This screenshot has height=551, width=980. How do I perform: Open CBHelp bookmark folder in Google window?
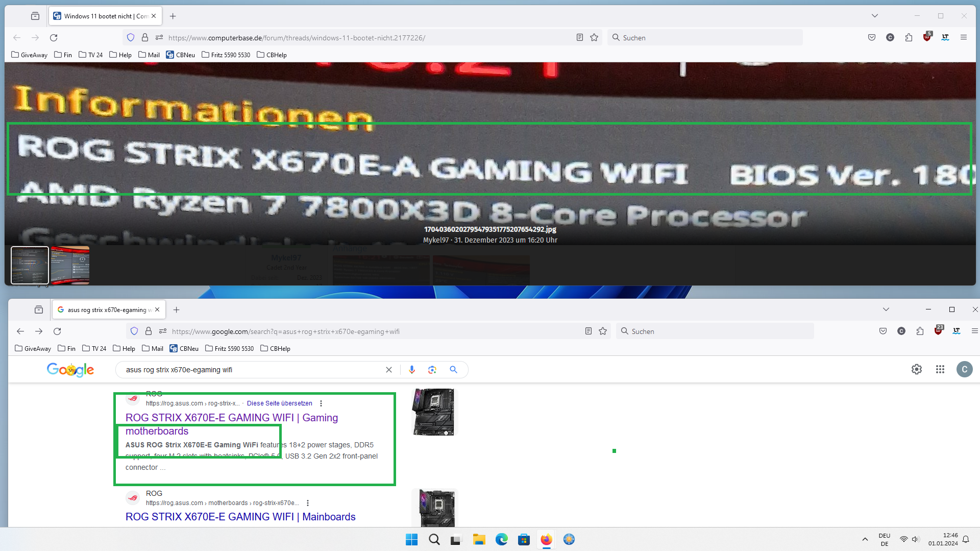pyautogui.click(x=276, y=348)
